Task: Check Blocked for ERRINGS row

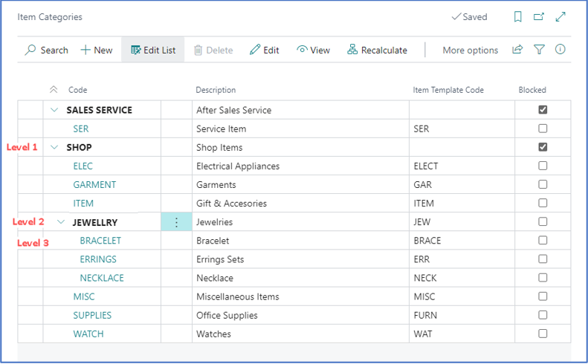Action: pyautogui.click(x=543, y=259)
